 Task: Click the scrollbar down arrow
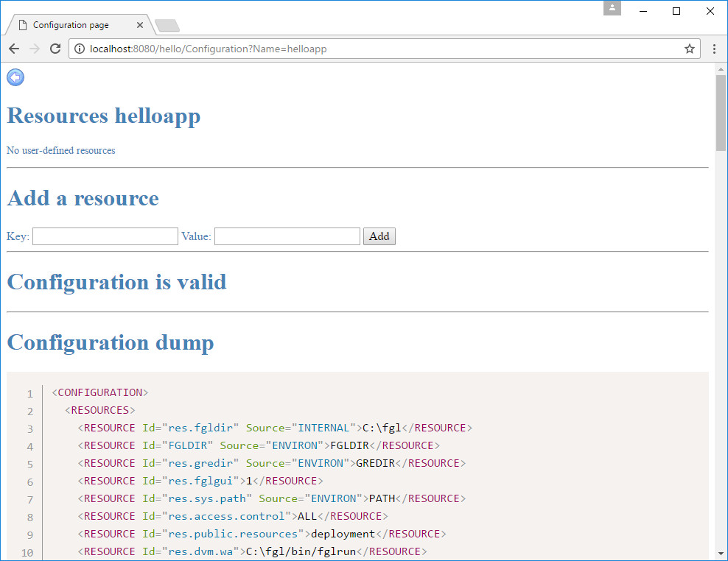[720, 554]
